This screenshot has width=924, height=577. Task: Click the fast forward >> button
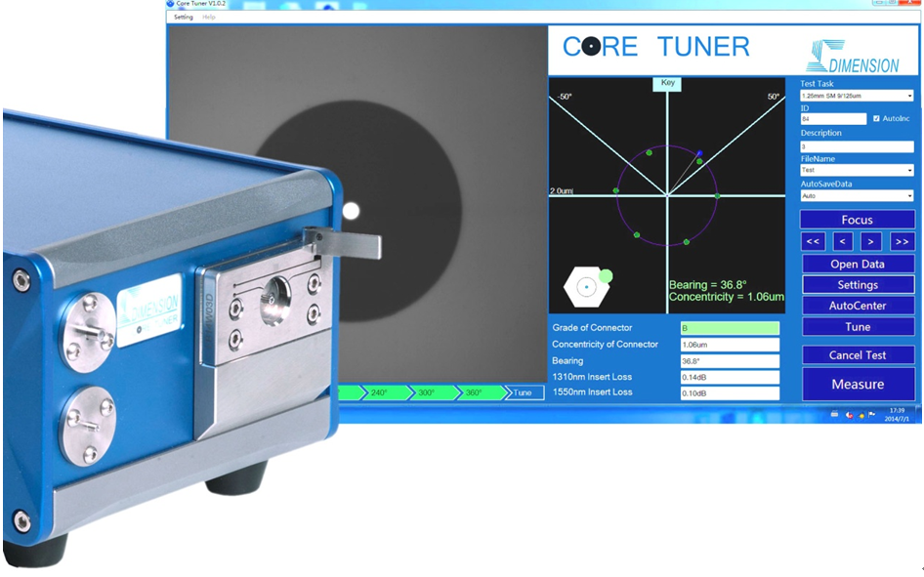point(902,241)
